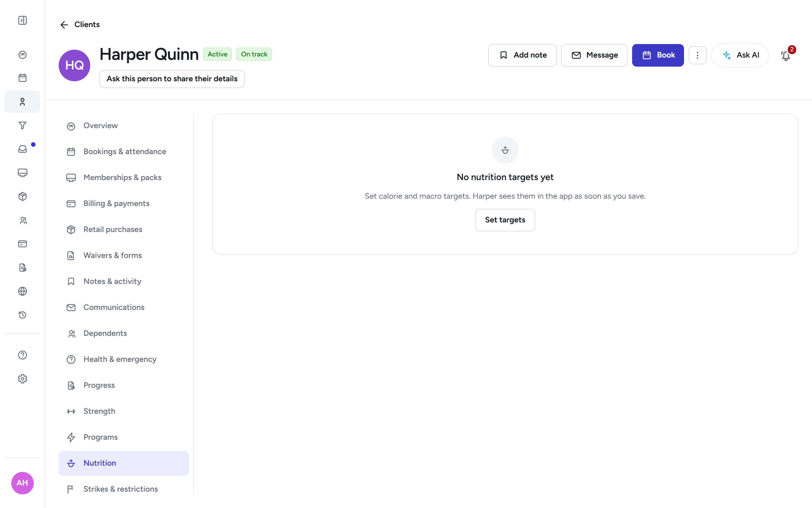Open Strikes & restrictions section

[x=124, y=489]
